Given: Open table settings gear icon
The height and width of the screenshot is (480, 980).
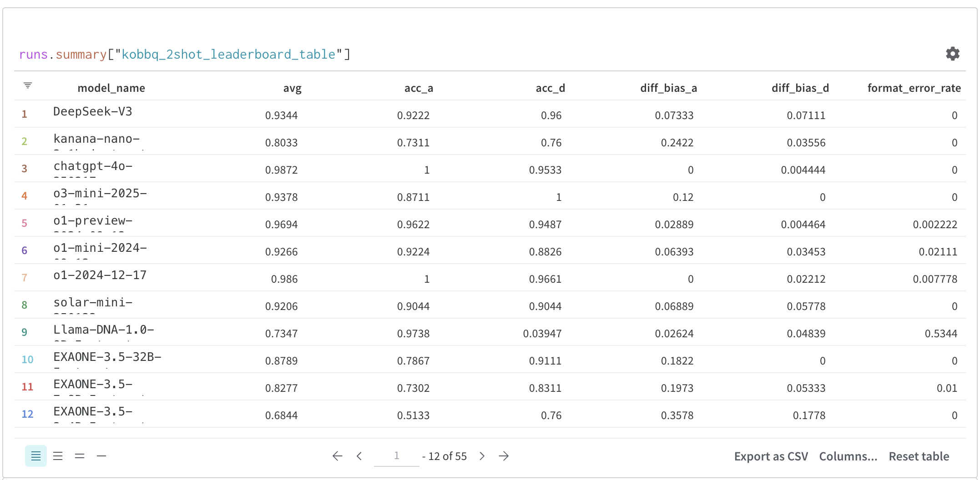Looking at the screenshot, I should click(x=952, y=54).
